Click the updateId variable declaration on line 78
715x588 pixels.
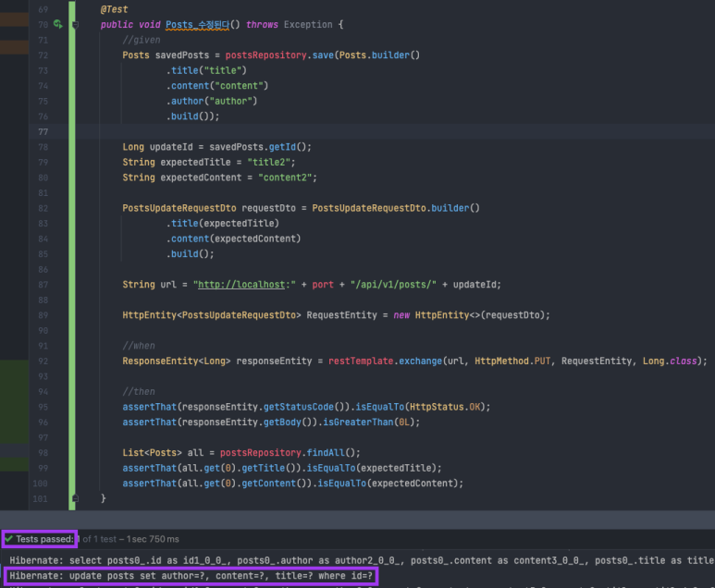[171, 147]
